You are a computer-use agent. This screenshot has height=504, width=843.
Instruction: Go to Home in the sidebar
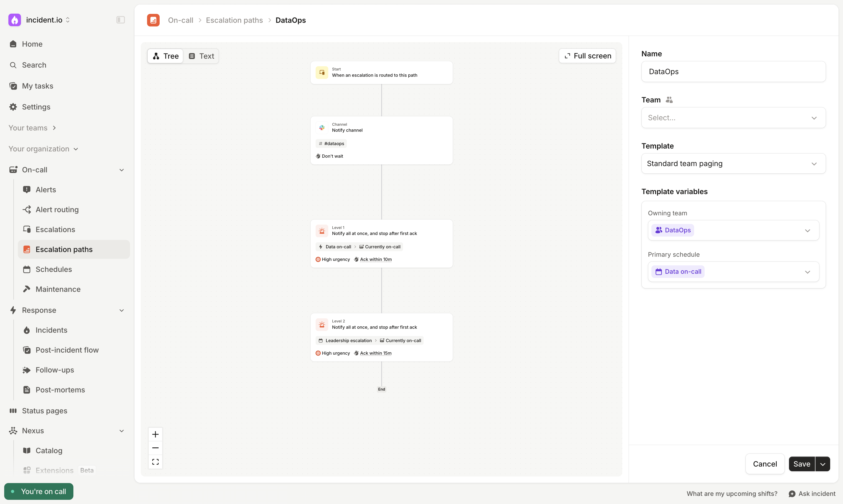tap(32, 44)
